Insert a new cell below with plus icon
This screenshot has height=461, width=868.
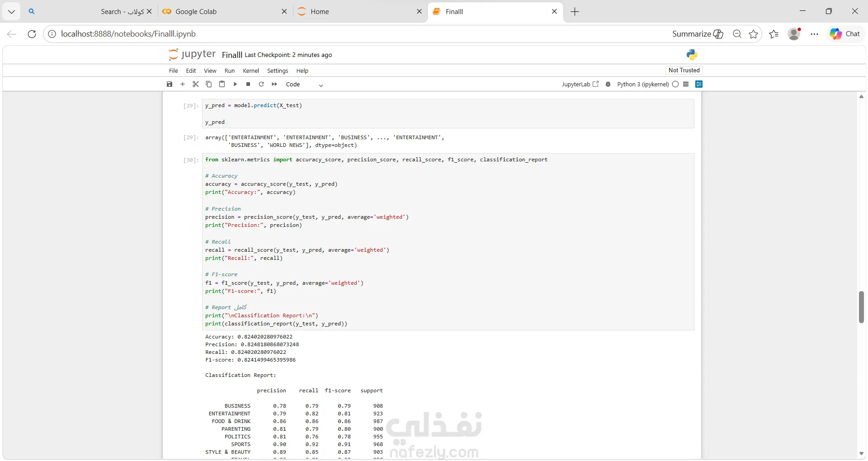[183, 84]
